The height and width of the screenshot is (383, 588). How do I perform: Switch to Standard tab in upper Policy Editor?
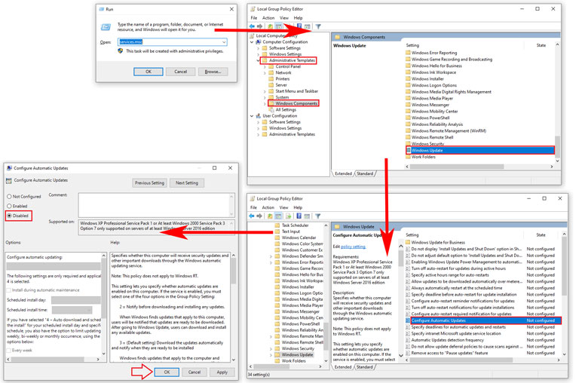[x=365, y=173]
